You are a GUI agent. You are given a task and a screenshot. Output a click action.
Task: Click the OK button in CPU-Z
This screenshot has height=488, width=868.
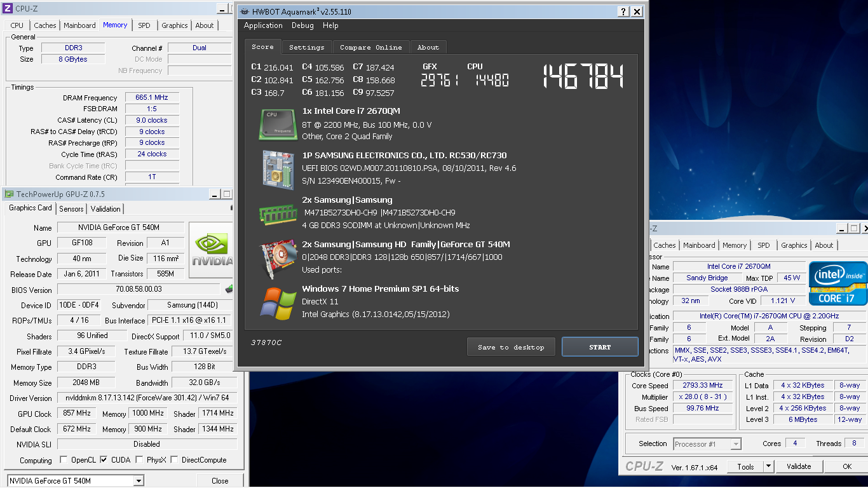[x=847, y=466]
